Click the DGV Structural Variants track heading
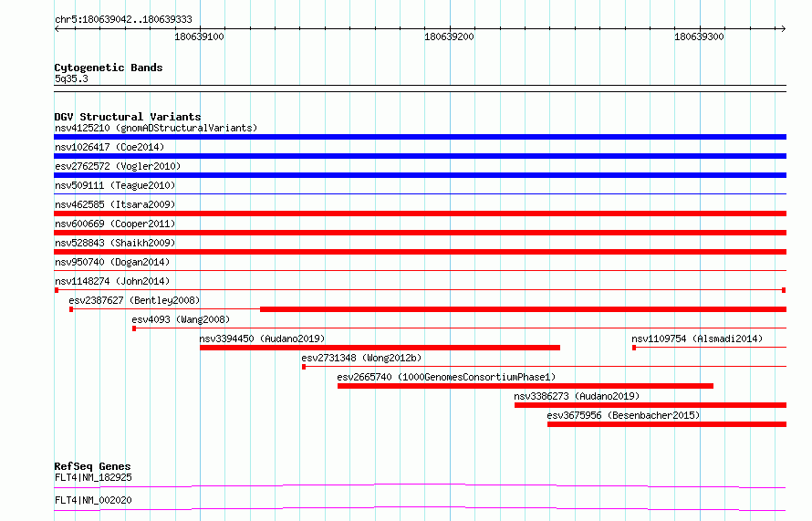 coord(128,117)
